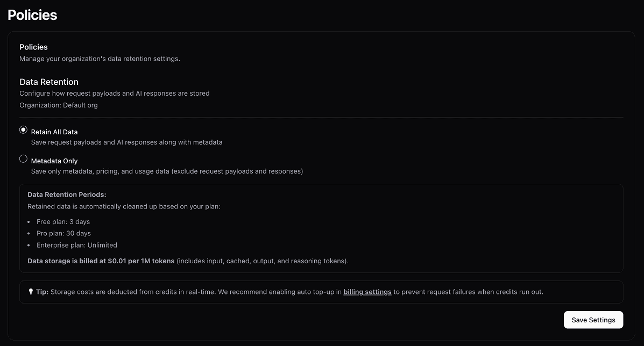Open the billing settings link
The height and width of the screenshot is (346, 644).
point(367,292)
